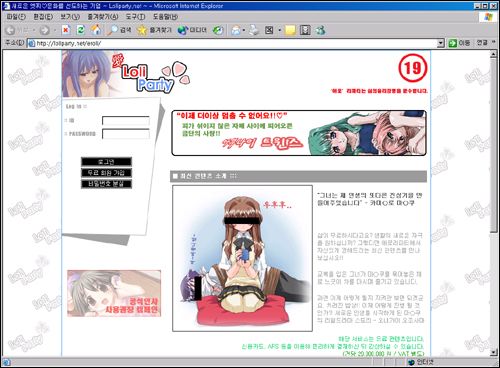Click the Mail icon in the toolbar

[x=236, y=30]
